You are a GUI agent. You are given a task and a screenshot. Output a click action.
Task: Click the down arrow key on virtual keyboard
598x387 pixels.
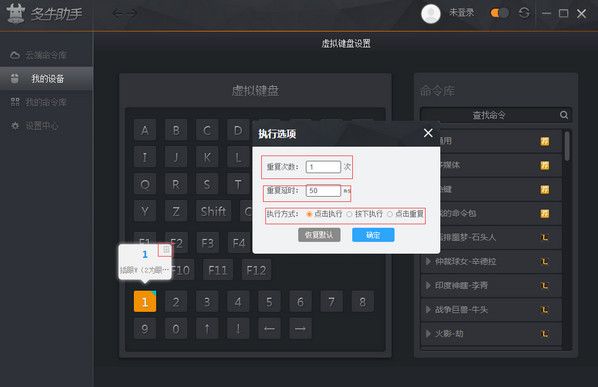tap(238, 328)
